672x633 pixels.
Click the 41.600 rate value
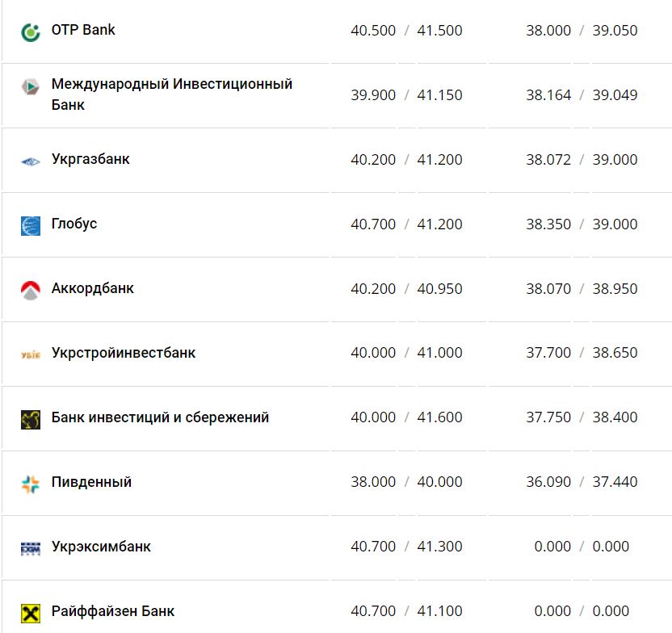pos(439,417)
